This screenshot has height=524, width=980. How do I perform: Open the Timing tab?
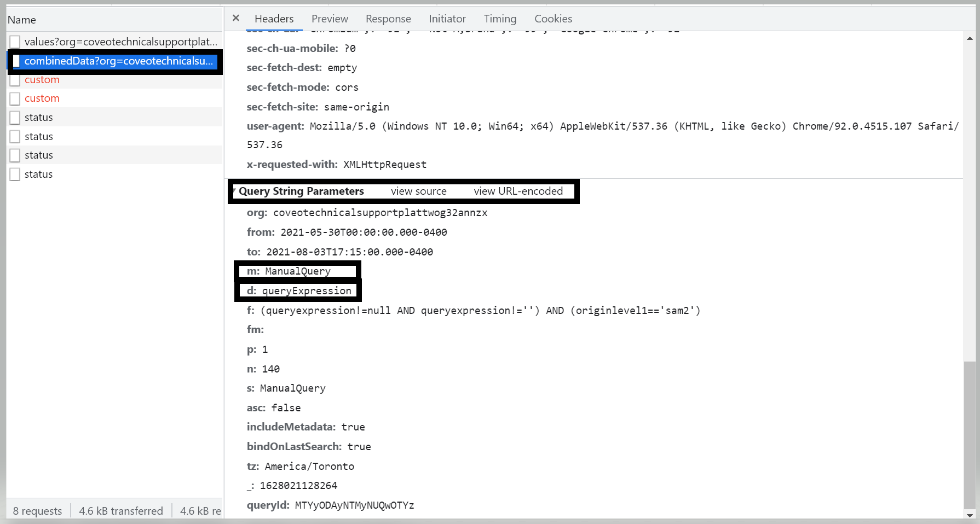500,19
